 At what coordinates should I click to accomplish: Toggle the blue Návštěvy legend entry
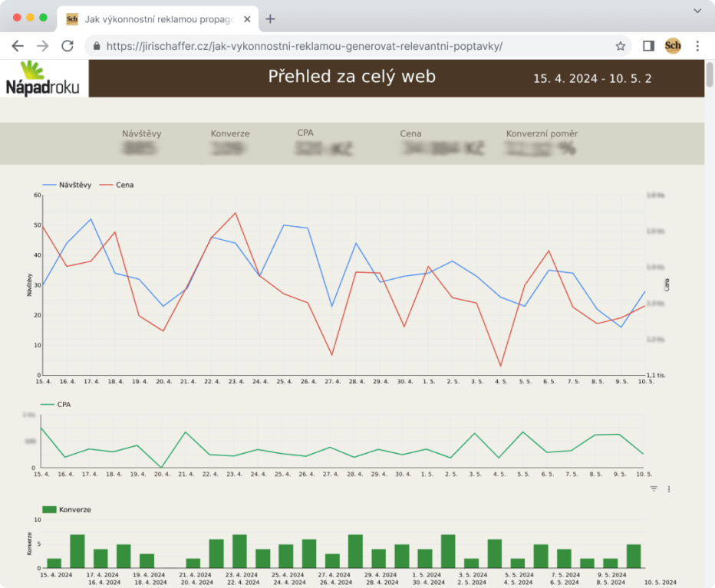[x=67, y=185]
